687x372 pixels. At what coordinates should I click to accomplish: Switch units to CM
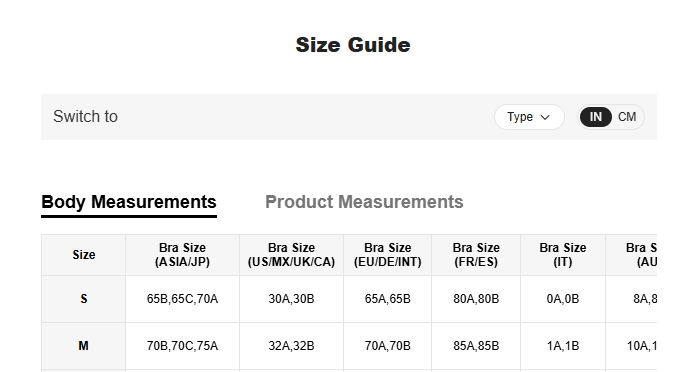coord(627,117)
